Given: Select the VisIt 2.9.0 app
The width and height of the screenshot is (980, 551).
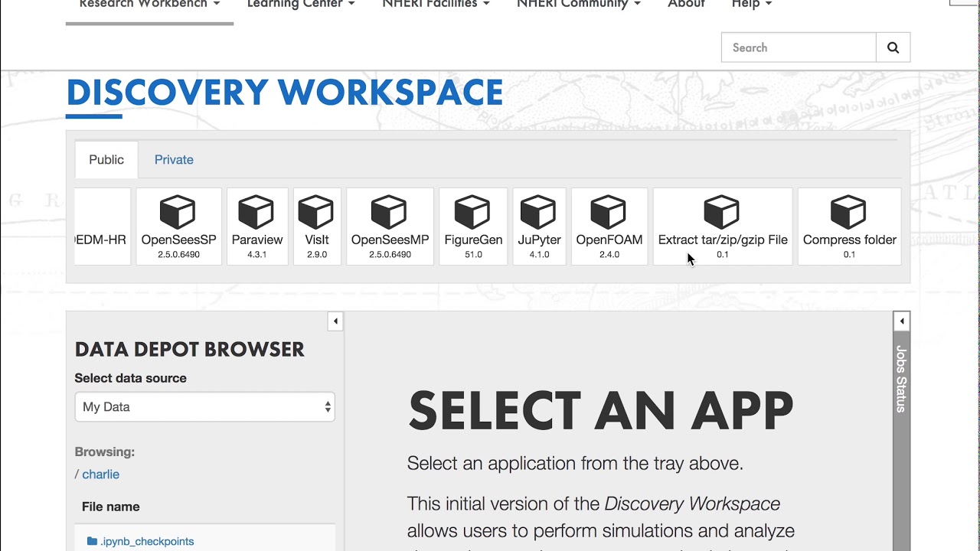Looking at the screenshot, I should tap(317, 227).
